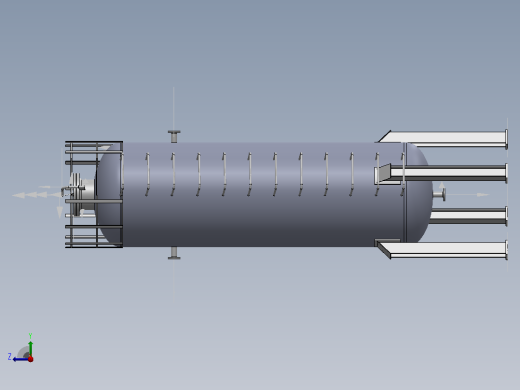This screenshot has height=390, width=520.
Task: Click the blue Z axis of the triad
Action: pos(21,359)
